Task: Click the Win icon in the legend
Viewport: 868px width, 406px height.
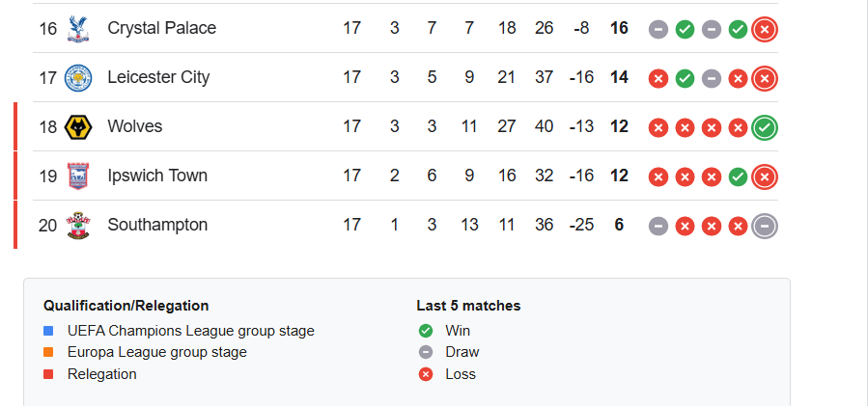Action: [x=426, y=331]
